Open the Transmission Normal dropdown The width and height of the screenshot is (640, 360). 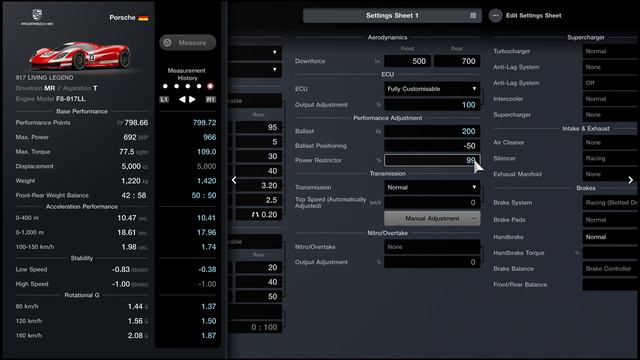(x=432, y=187)
